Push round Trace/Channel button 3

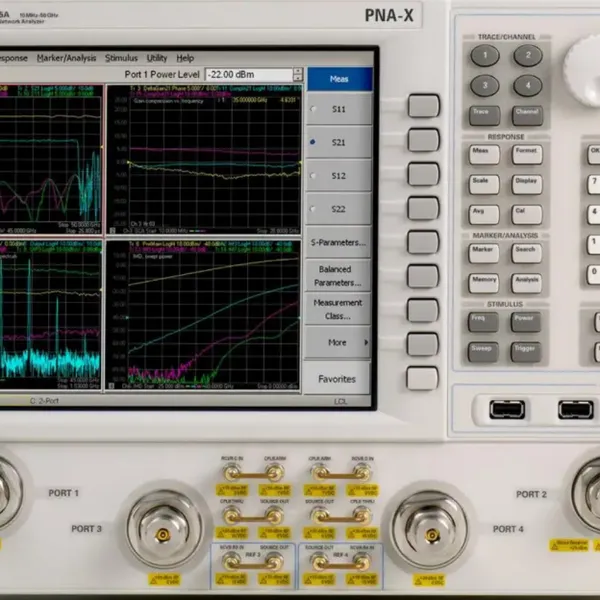pyautogui.click(x=485, y=85)
